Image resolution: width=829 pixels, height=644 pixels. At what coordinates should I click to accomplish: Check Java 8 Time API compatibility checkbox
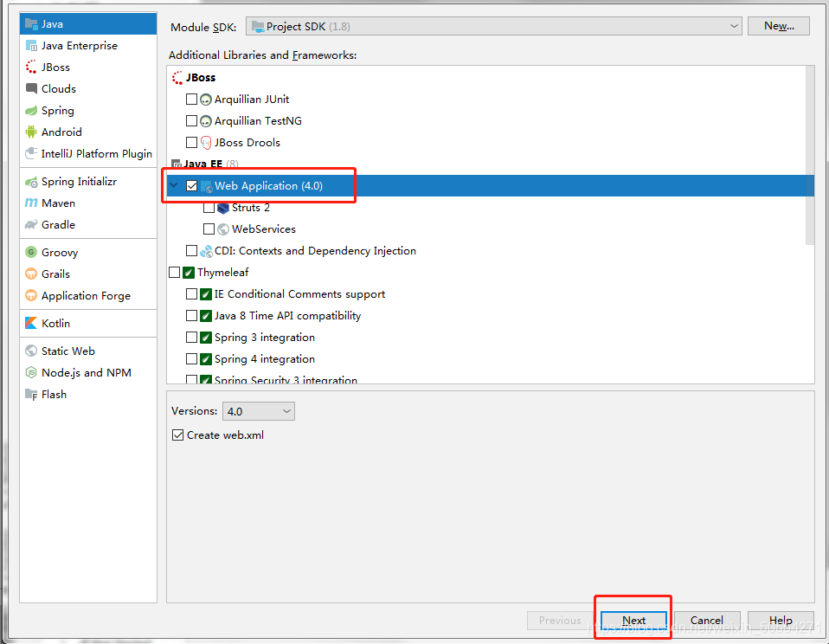[x=191, y=316]
